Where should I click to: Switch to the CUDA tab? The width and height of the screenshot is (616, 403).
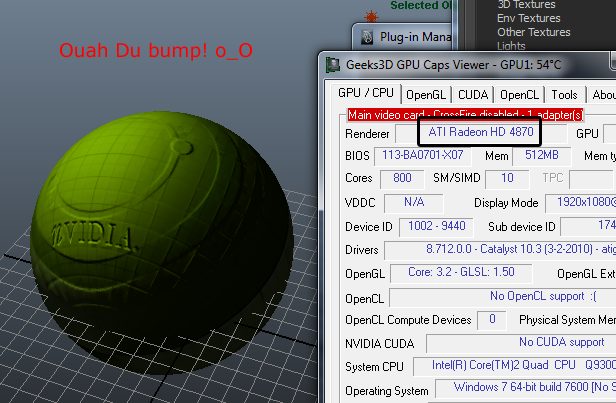point(473,95)
